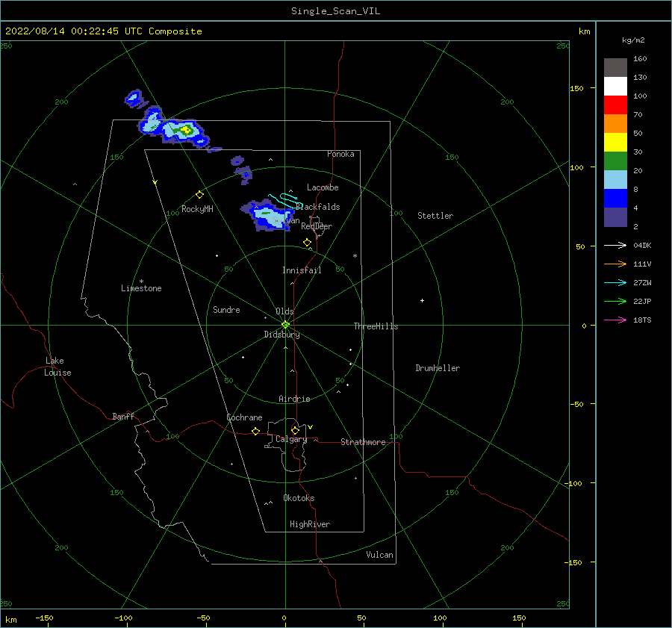This screenshot has width=672, height=628.
Task: Click the legend value 160
Action: tap(640, 59)
